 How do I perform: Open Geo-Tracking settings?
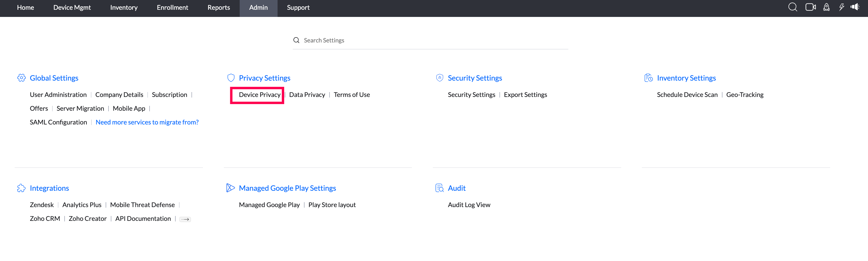745,95
